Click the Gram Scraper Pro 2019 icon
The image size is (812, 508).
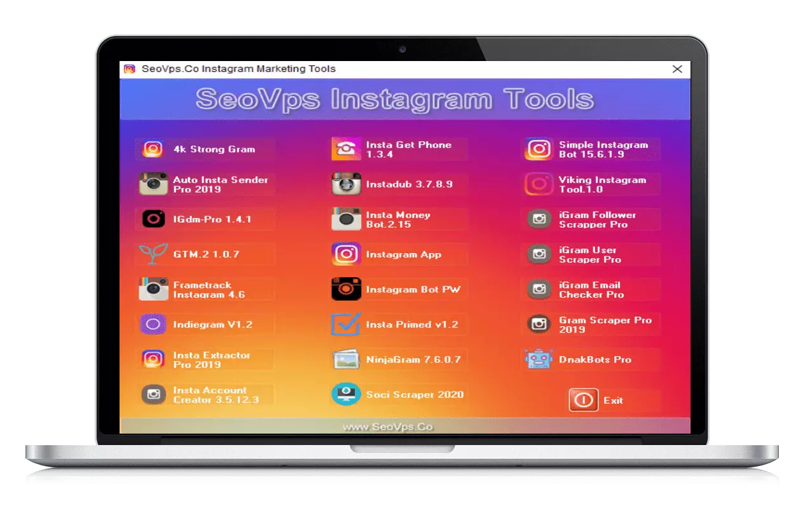point(539,324)
